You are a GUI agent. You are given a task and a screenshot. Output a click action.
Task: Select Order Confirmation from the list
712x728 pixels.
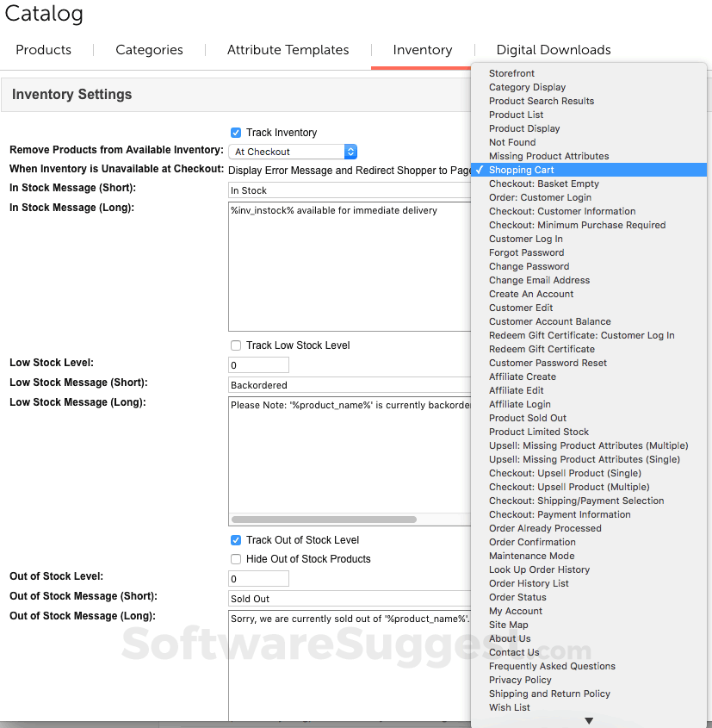pyautogui.click(x=532, y=542)
